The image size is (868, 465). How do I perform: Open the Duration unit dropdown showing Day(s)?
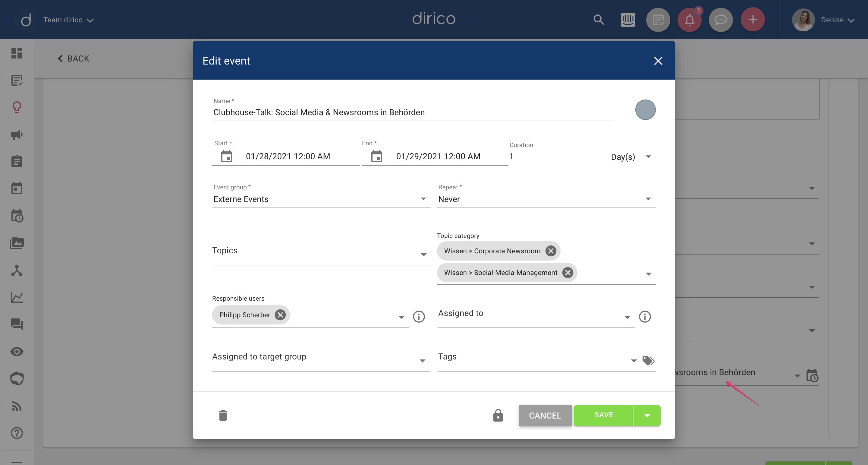coord(648,156)
